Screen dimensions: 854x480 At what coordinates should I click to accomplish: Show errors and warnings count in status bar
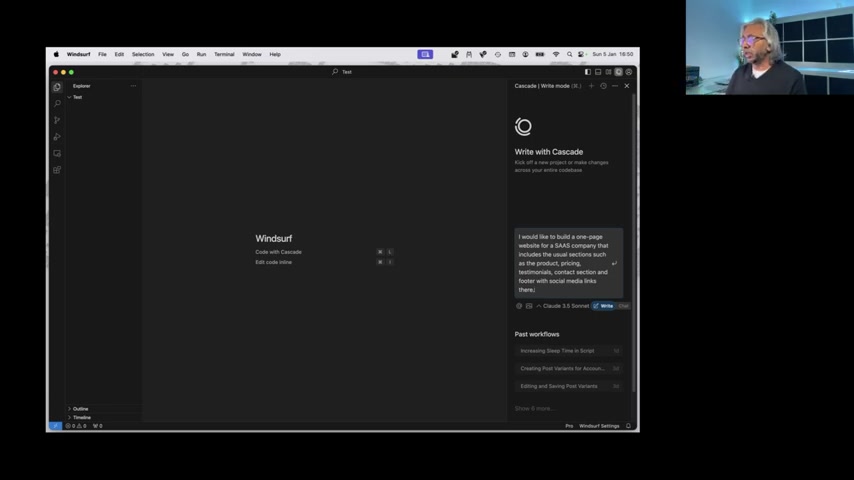(x=76, y=426)
